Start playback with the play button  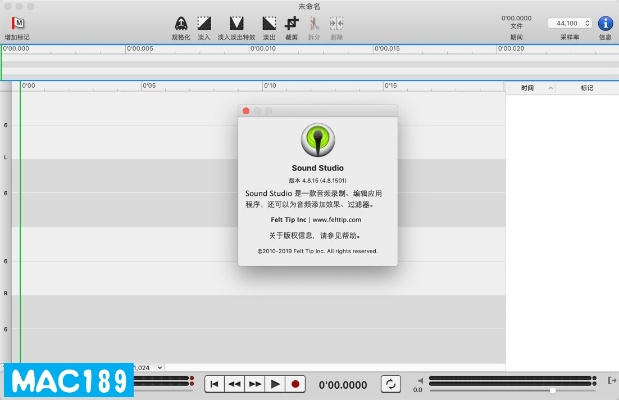click(275, 384)
